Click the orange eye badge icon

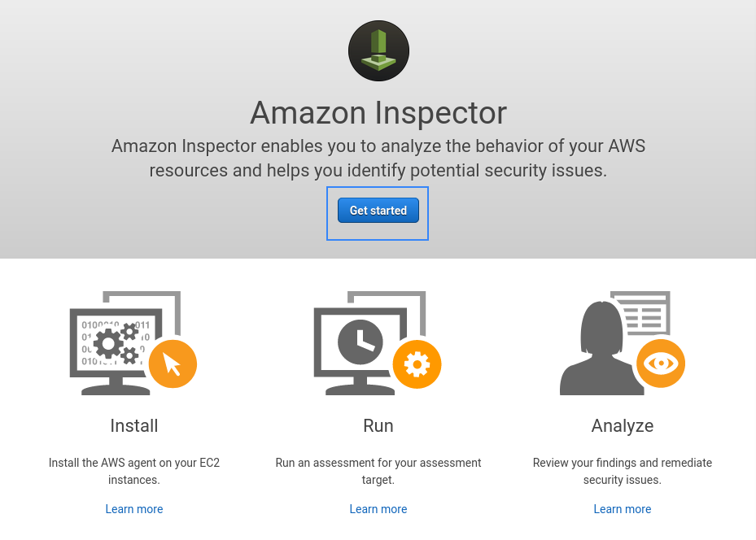(661, 364)
